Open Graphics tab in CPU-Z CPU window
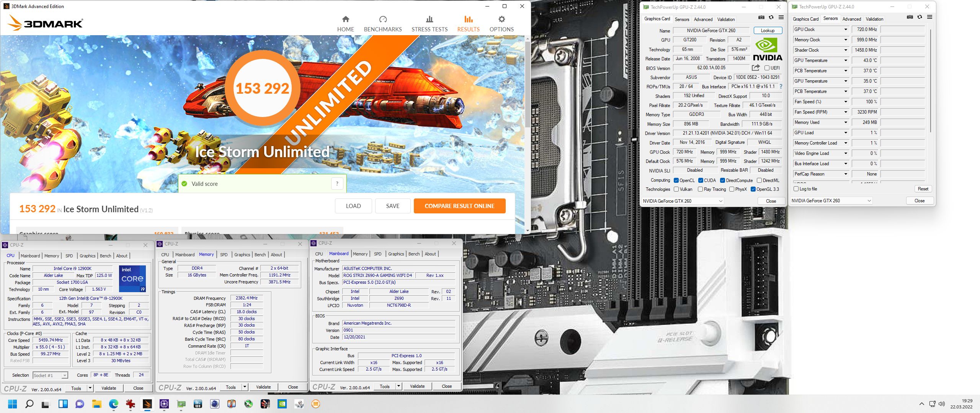 88,256
